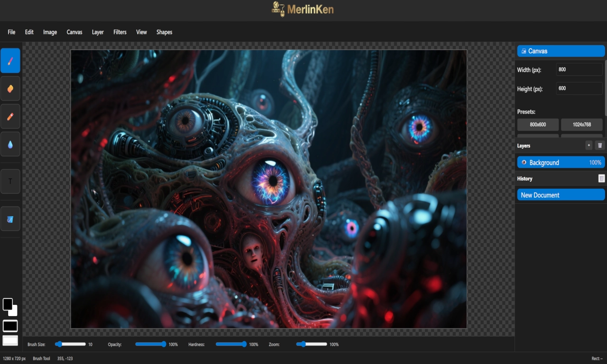607x364 pixels.
Task: Open the Shapes menu
Action: tap(164, 32)
